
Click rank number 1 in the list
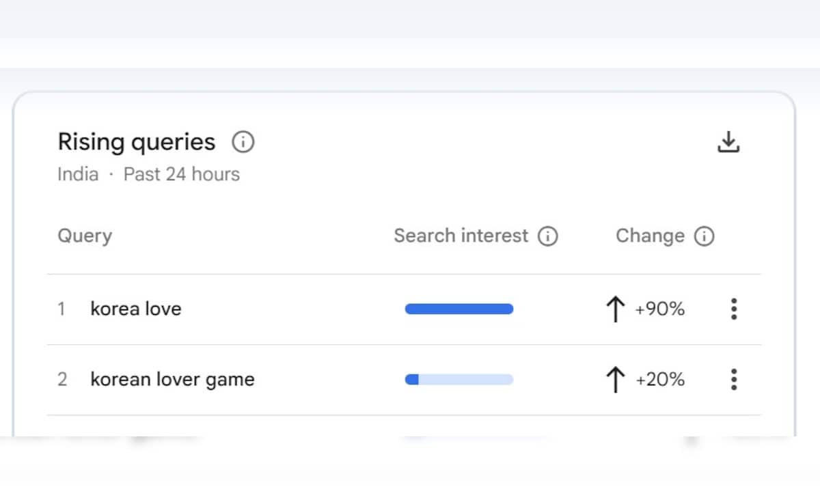pyautogui.click(x=61, y=309)
